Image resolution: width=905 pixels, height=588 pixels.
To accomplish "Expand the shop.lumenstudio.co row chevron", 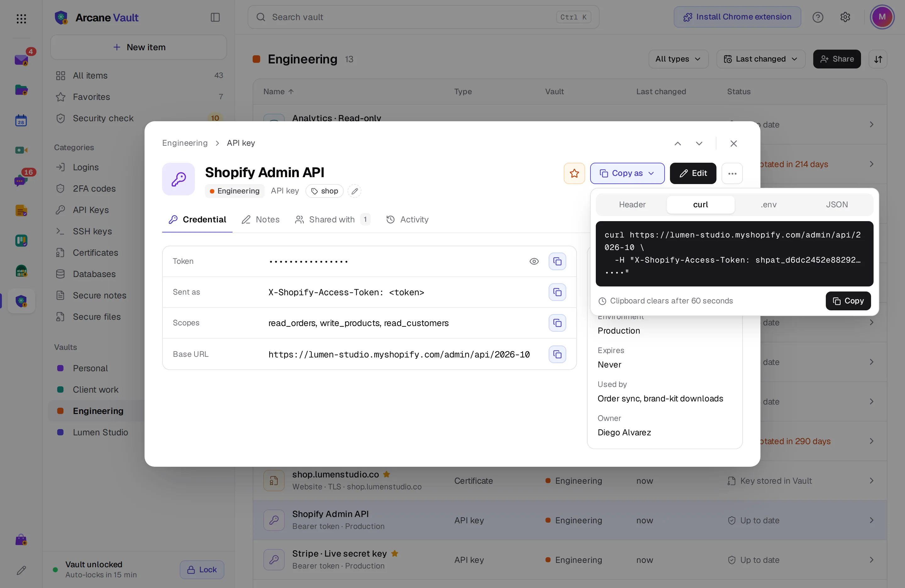I will pos(871,481).
